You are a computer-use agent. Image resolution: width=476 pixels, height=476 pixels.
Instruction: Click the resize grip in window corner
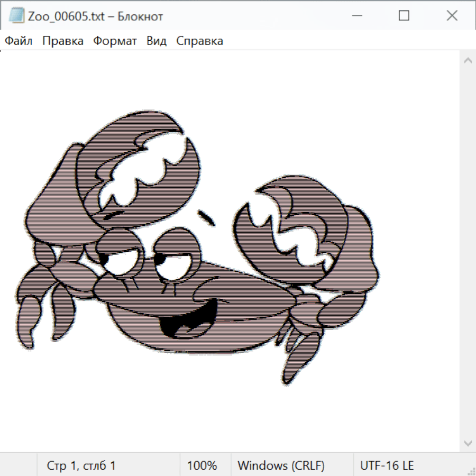pyautogui.click(x=471, y=471)
